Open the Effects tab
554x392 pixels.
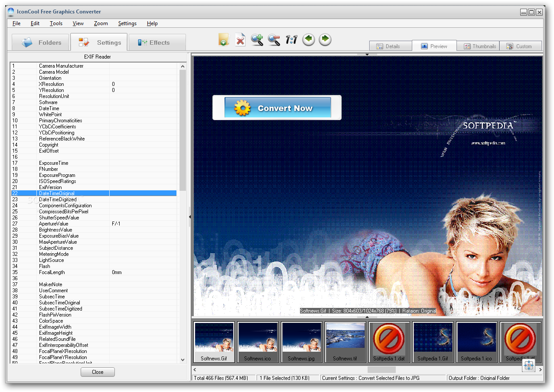(157, 42)
